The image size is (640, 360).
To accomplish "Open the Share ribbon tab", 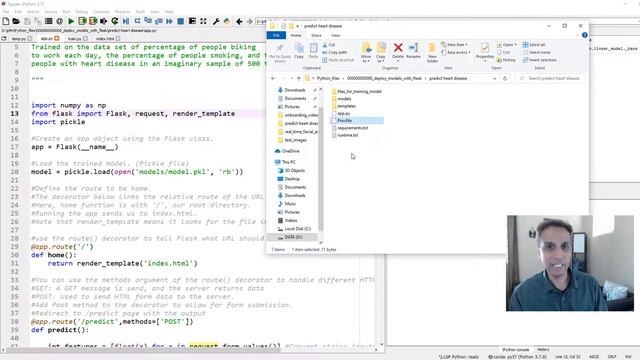I will coord(316,36).
